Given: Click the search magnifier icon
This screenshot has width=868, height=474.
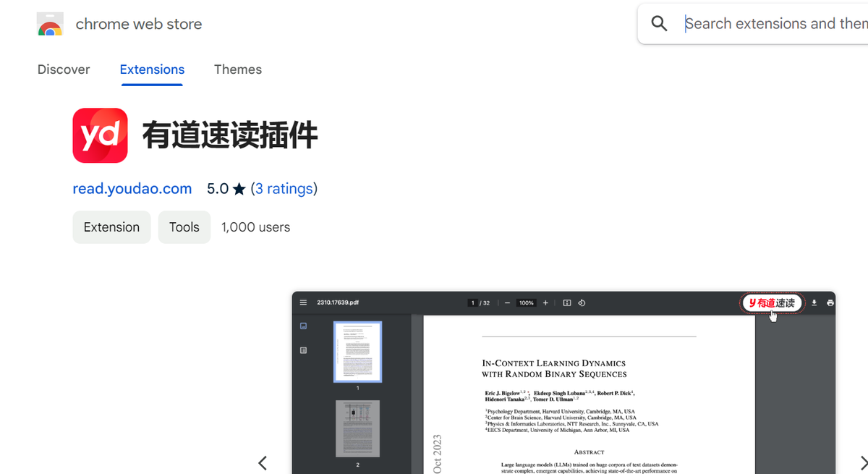Looking at the screenshot, I should tap(659, 23).
